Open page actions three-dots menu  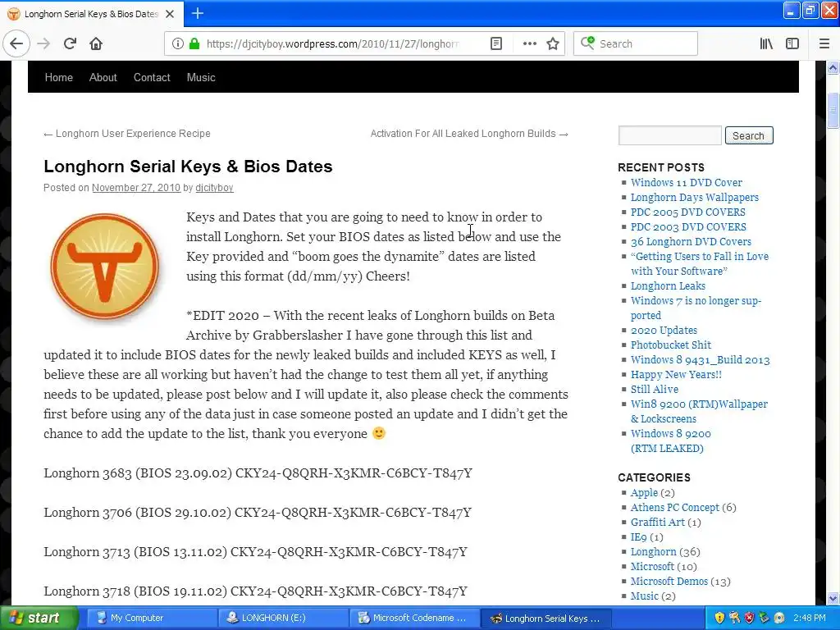point(529,43)
